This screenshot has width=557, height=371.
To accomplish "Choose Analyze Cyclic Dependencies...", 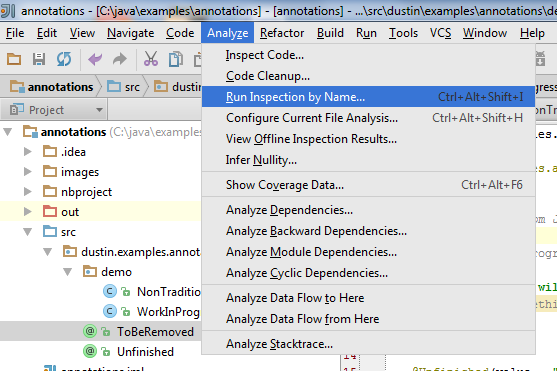I will point(368,273).
